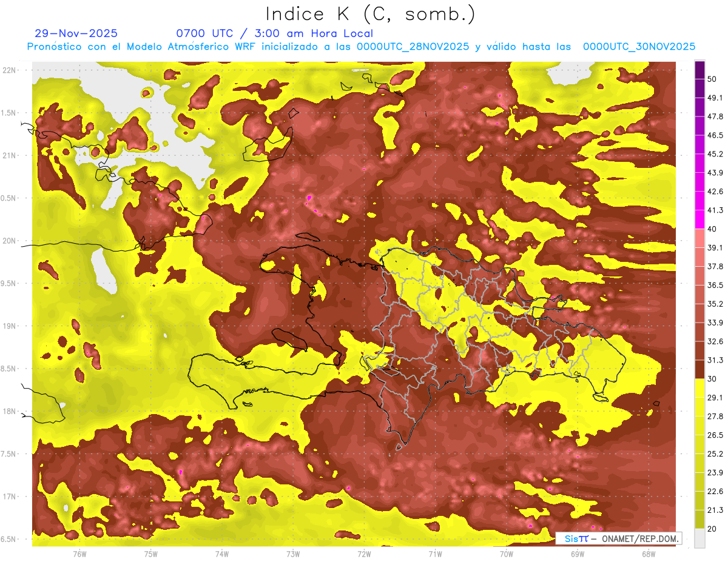Image resolution: width=728 pixels, height=562 pixels.
Task: Click the valid-until time '0000UTC_30NOV2025'
Action: [639, 47]
